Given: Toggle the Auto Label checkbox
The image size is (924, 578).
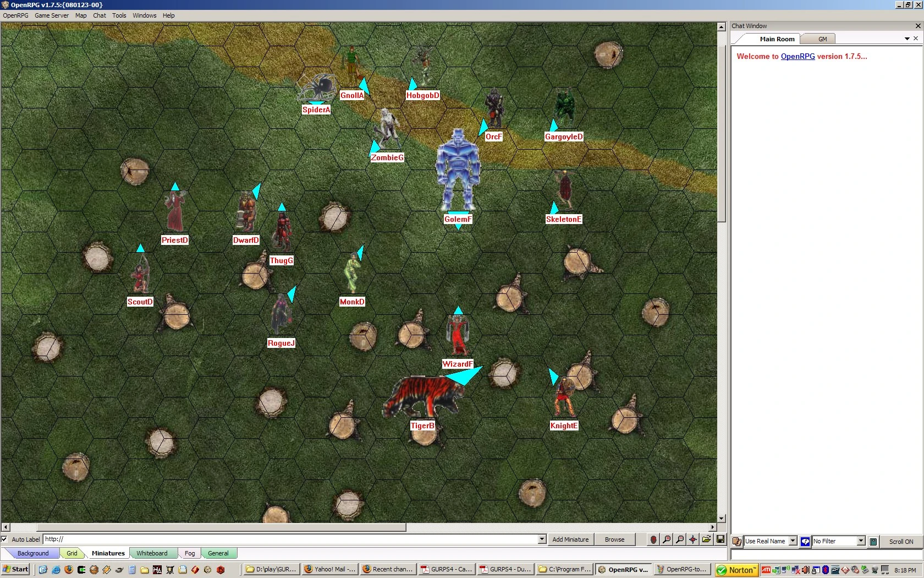Looking at the screenshot, I should [x=4, y=539].
